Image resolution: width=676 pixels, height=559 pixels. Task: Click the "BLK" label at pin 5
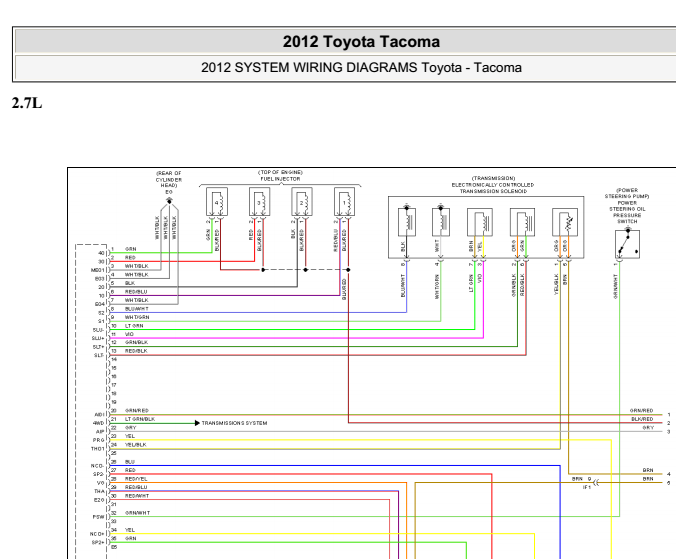pos(130,283)
